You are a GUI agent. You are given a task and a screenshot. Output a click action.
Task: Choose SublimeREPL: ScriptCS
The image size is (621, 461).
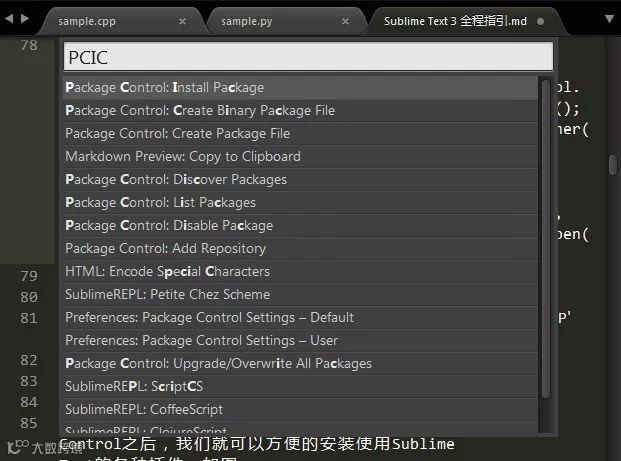pos(301,386)
